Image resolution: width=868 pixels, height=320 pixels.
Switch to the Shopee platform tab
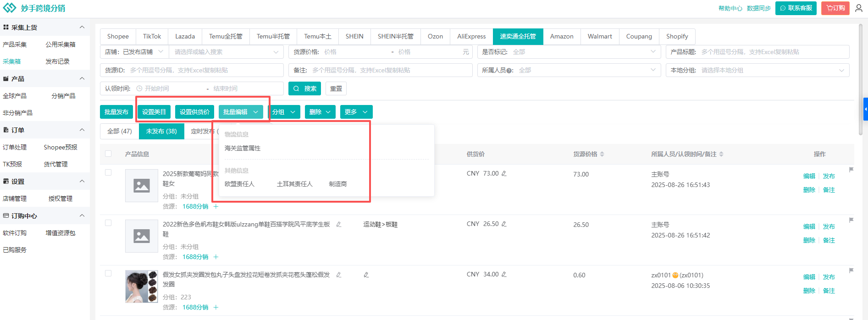click(118, 37)
